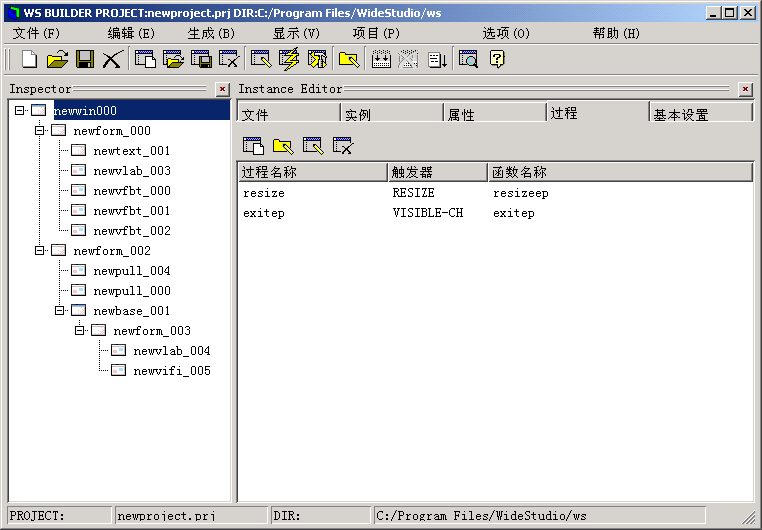
Task: Select newform_000 in the tree
Action: 112,130
